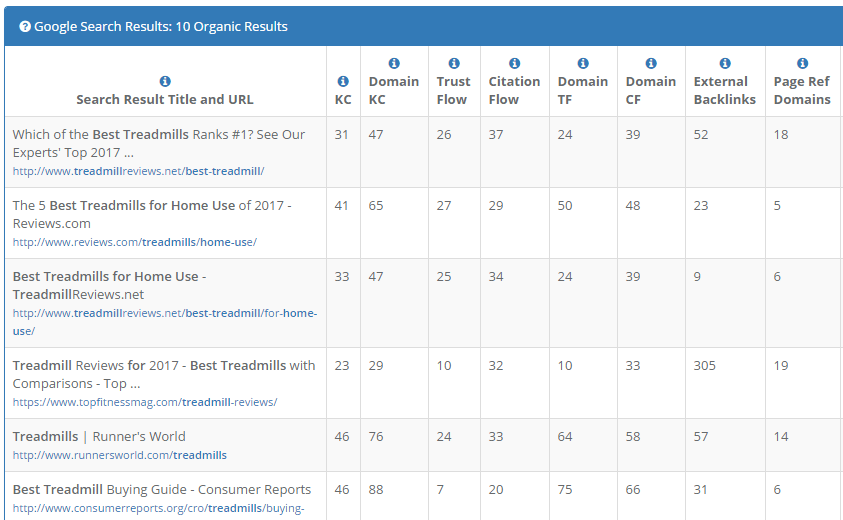Click the info icon above Trust Flow
The image size is (843, 520).
click(x=454, y=63)
